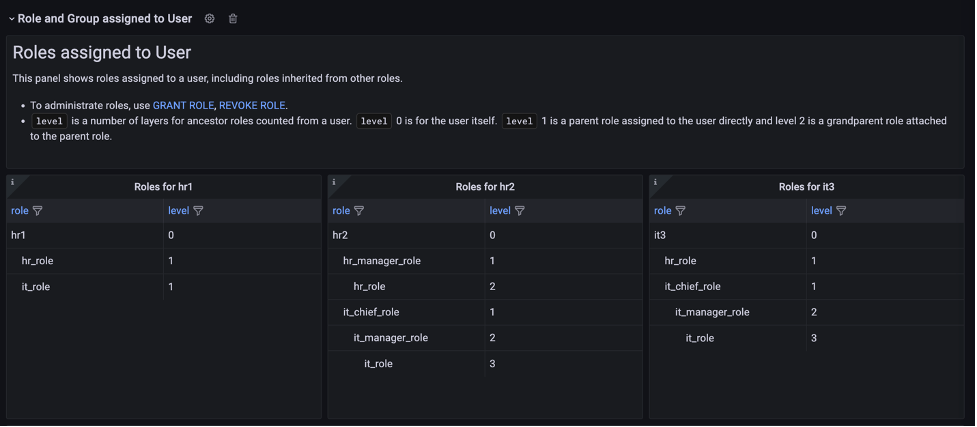977x427 pixels.
Task: Sort it3 table by level column header
Action: [x=821, y=211]
